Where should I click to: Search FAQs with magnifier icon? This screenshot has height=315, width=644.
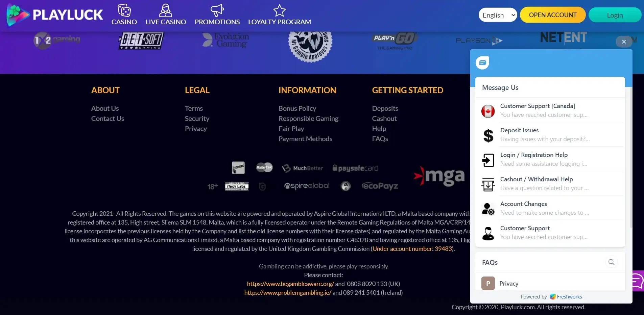point(611,262)
